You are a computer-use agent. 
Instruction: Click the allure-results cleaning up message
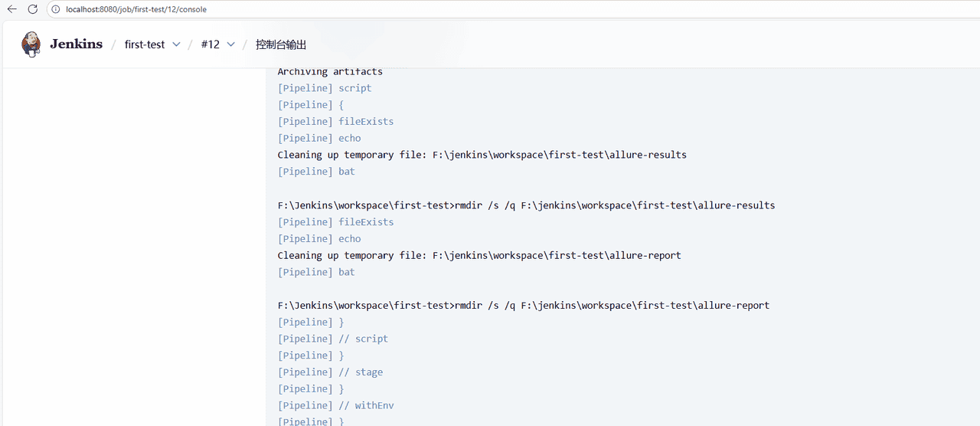point(482,155)
